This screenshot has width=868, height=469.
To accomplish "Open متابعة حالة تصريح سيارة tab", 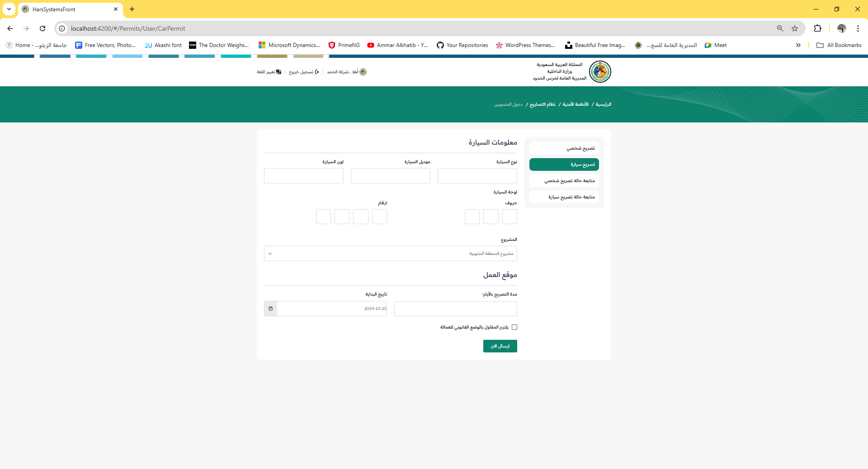I will point(564,197).
